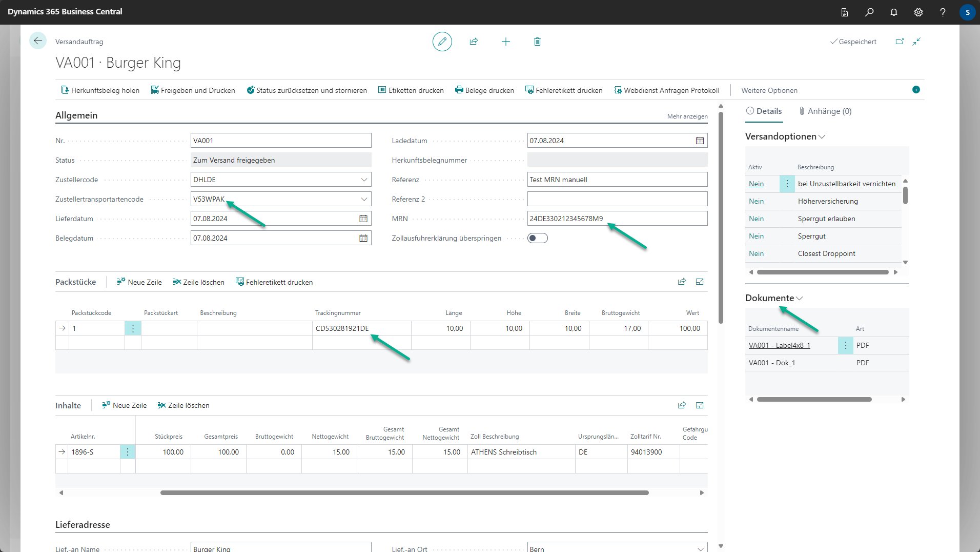Switch to the Anhänge tab
Image resolution: width=980 pixels, height=552 pixels.
coord(825,111)
